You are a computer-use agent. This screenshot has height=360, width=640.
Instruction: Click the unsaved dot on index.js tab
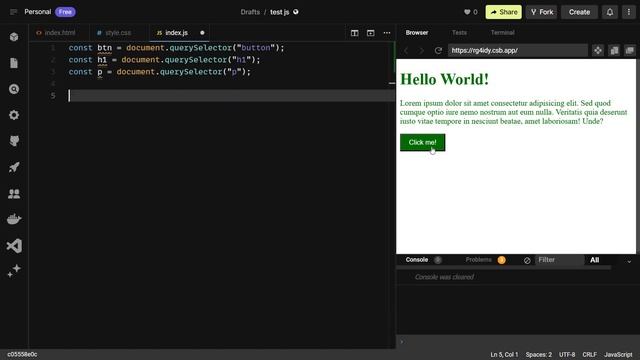202,33
